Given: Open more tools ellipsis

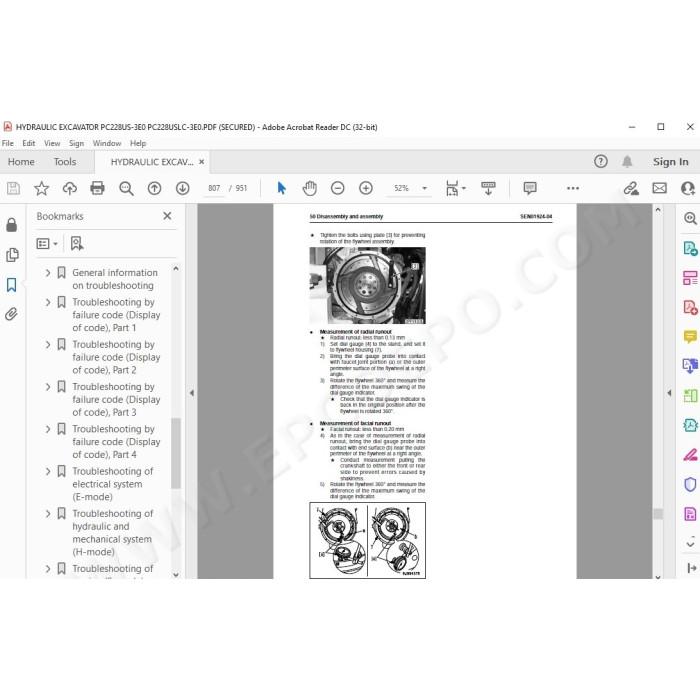Looking at the screenshot, I should [x=573, y=188].
